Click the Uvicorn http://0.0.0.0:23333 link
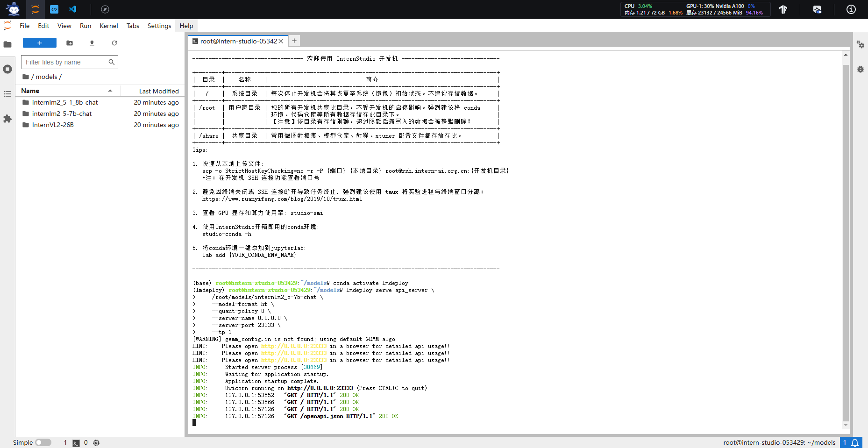Screen dimensions: 868x448 pyautogui.click(x=320, y=388)
